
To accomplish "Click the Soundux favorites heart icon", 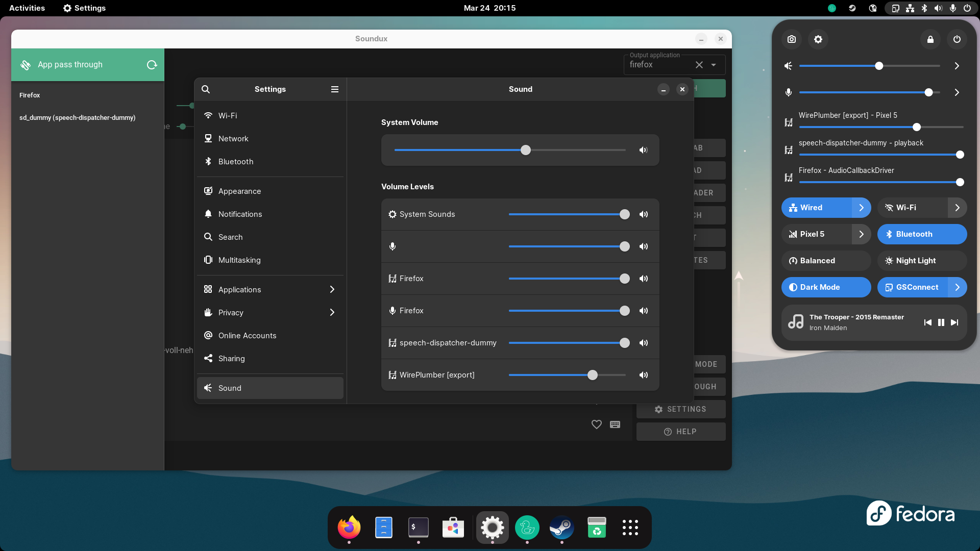I will (596, 424).
